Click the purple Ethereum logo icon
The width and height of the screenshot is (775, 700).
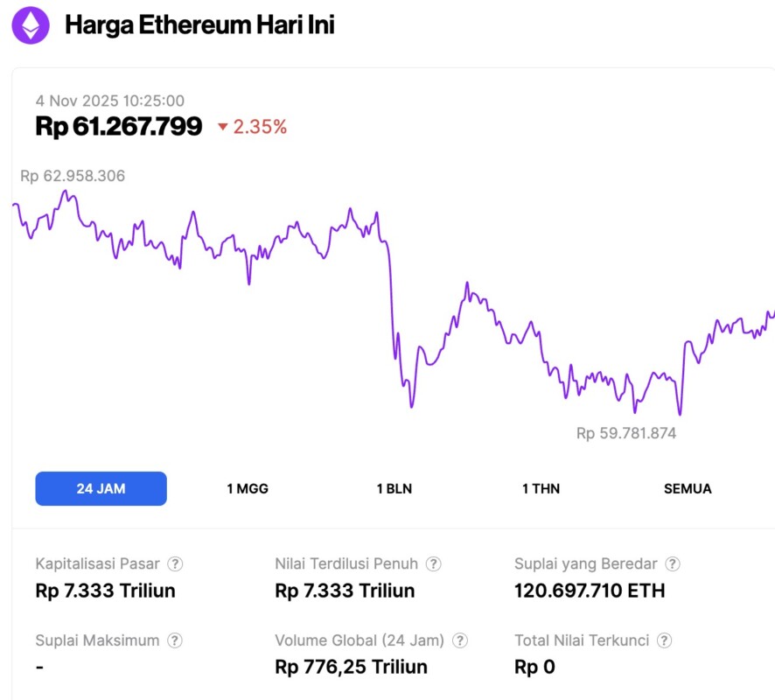click(x=31, y=25)
